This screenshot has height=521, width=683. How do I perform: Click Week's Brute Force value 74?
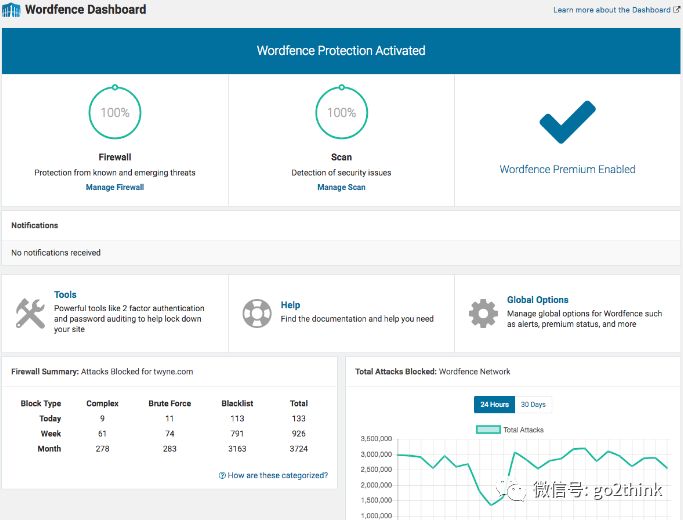tap(170, 434)
